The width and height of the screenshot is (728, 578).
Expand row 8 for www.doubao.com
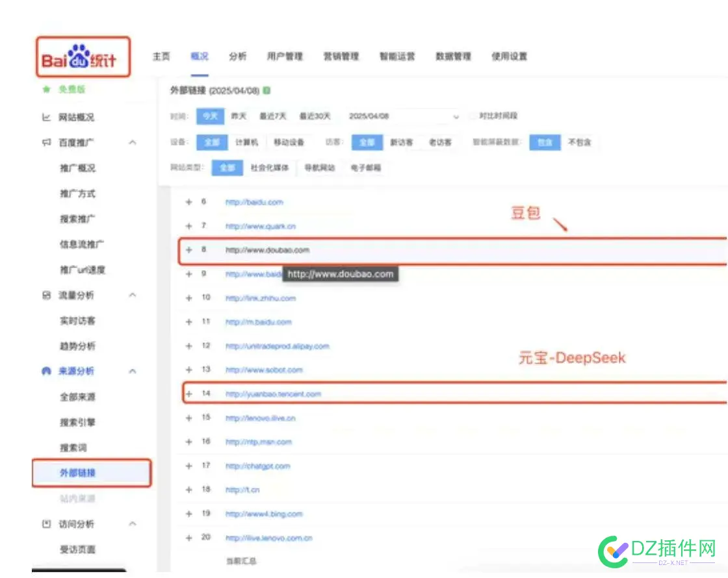[188, 250]
